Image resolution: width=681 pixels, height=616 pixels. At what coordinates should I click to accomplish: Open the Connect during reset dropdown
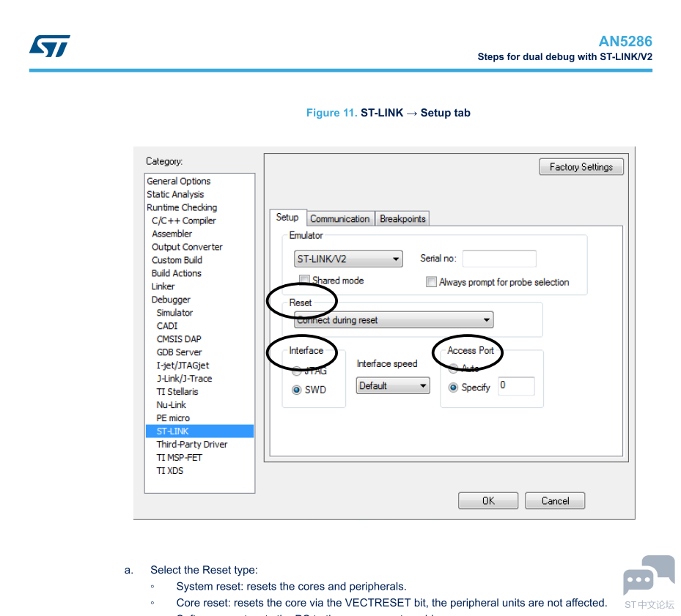(394, 320)
